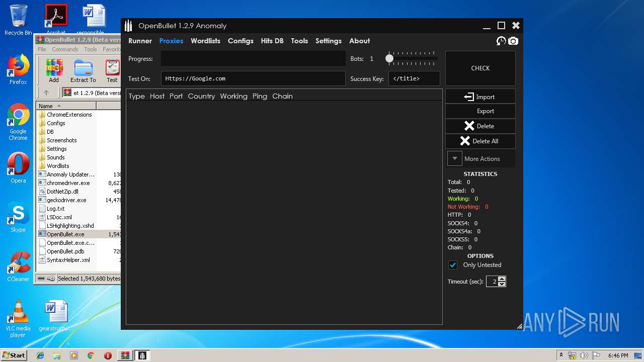Click the Delete All button
This screenshot has width=644, height=362.
(x=480, y=141)
